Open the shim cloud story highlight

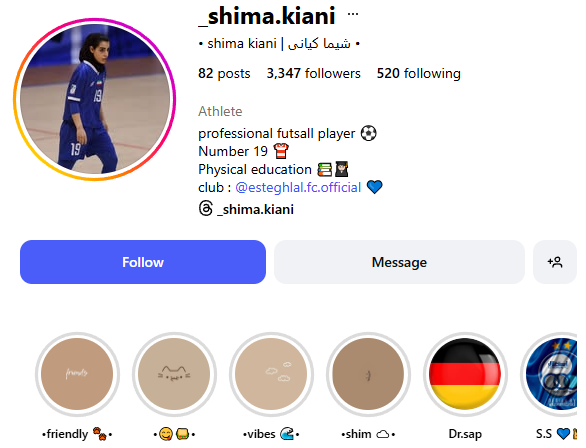pyautogui.click(x=368, y=374)
